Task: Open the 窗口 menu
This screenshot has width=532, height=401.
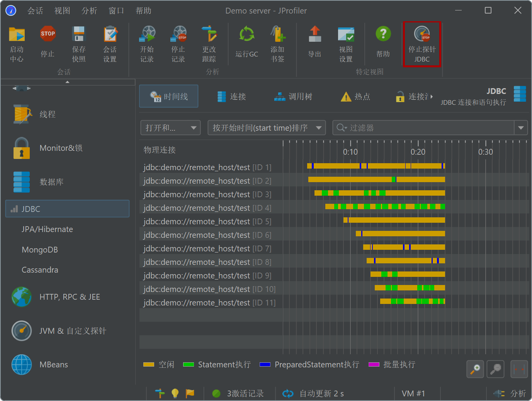Action: click(x=116, y=11)
